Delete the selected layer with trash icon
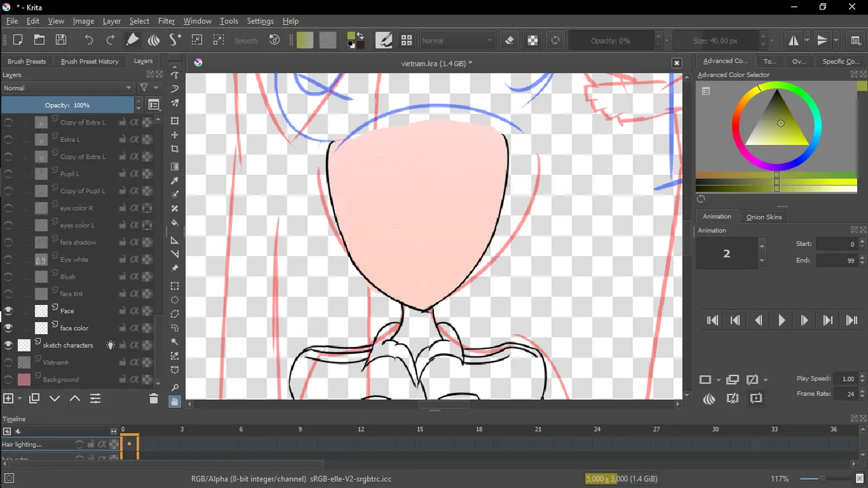The width and height of the screenshot is (868, 488). pyautogui.click(x=153, y=399)
